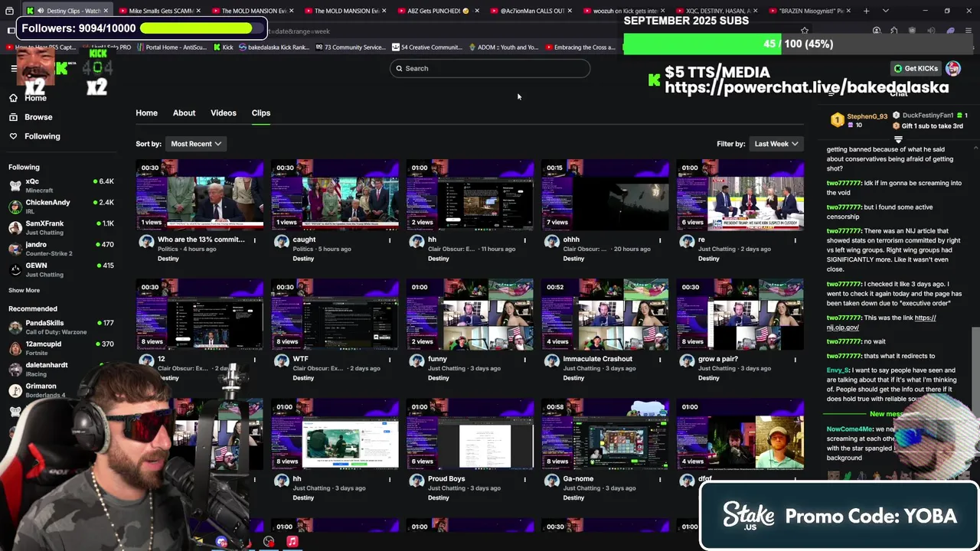Click Destiny avatar beside 'funny' clip
980x551 pixels.
(x=416, y=360)
